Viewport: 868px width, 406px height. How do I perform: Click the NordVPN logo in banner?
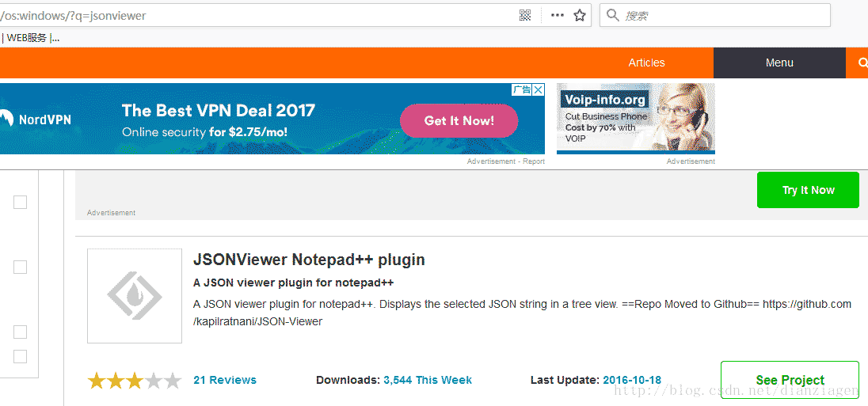36,119
